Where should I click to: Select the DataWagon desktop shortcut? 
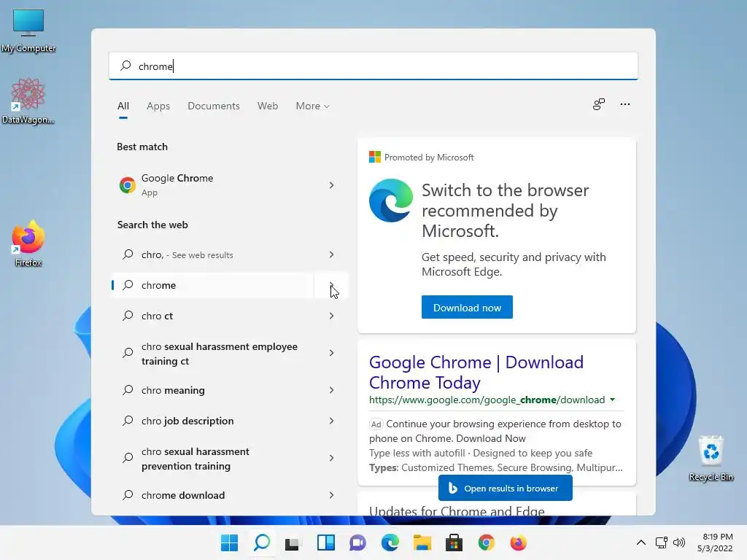coord(28,101)
